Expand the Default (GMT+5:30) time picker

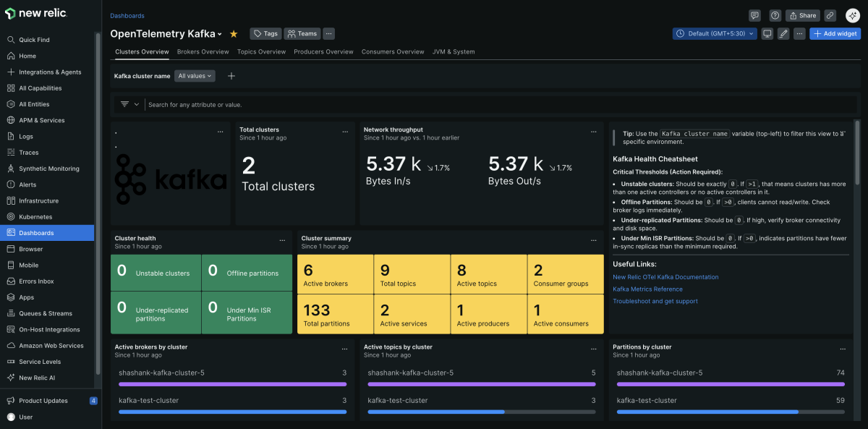[715, 34]
